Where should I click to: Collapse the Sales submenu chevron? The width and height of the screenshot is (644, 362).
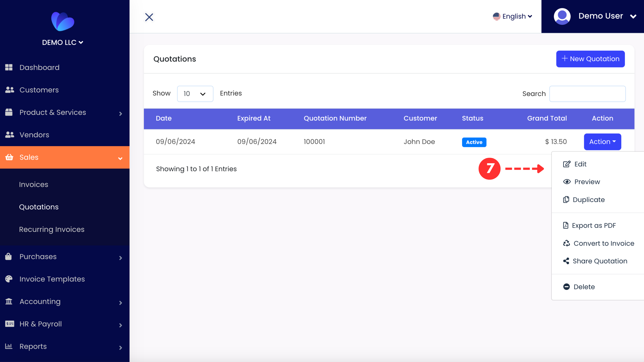click(120, 159)
